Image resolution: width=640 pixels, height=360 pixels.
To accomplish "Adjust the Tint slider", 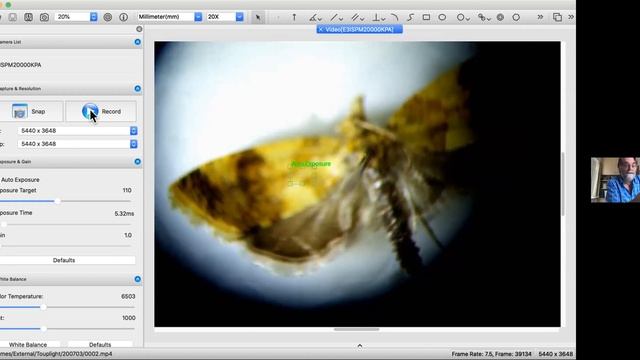I will (43, 328).
